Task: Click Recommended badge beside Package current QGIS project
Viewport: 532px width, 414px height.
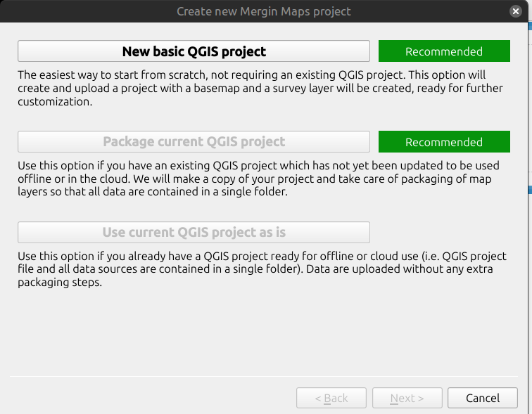Action: click(x=444, y=141)
